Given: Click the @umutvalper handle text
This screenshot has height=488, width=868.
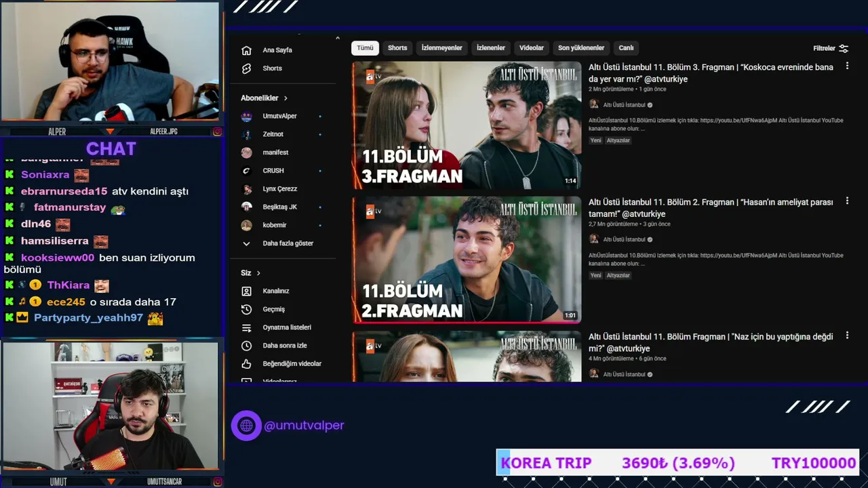Looking at the screenshot, I should pyautogui.click(x=304, y=426).
